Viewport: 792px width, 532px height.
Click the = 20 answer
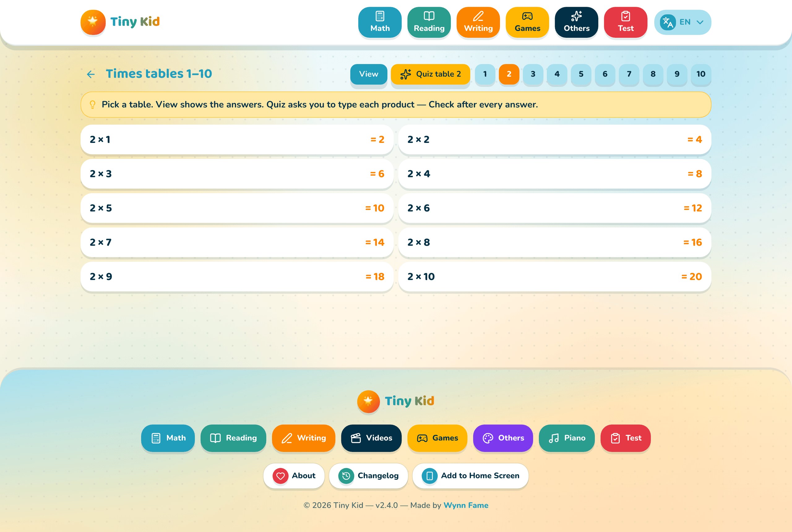click(691, 277)
